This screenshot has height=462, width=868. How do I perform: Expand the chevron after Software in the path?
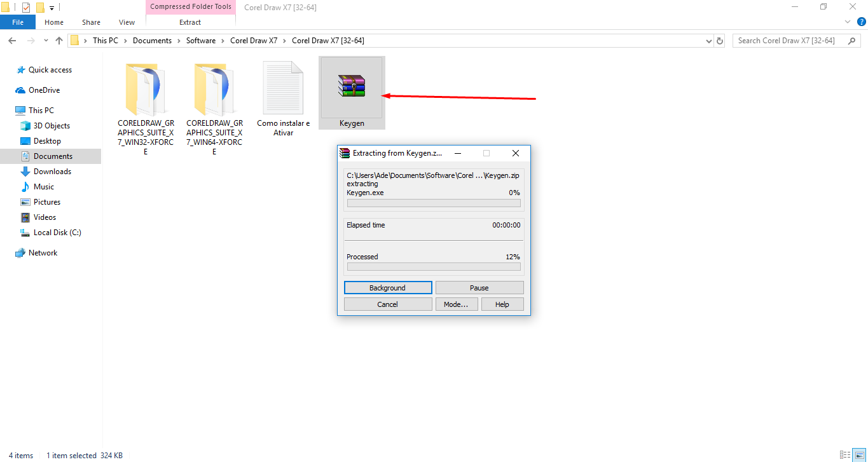(x=223, y=41)
